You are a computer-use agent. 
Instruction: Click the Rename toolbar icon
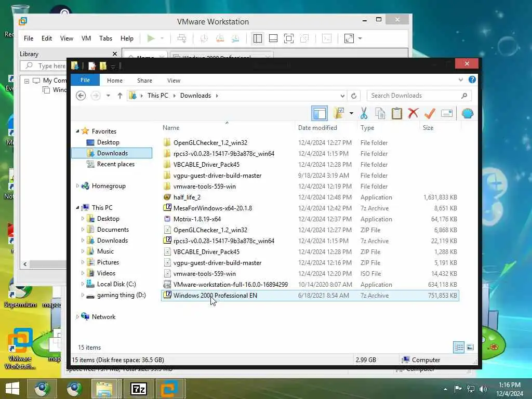coord(447,113)
